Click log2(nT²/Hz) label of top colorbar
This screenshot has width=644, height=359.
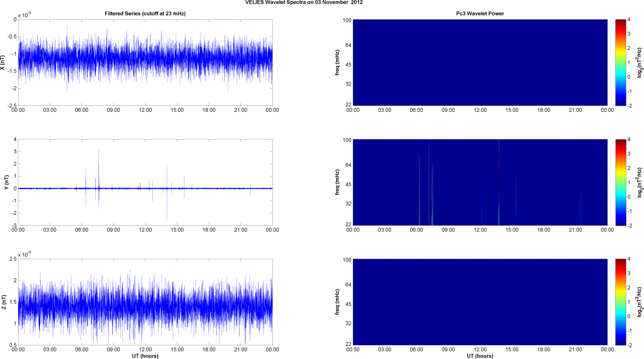click(640, 62)
